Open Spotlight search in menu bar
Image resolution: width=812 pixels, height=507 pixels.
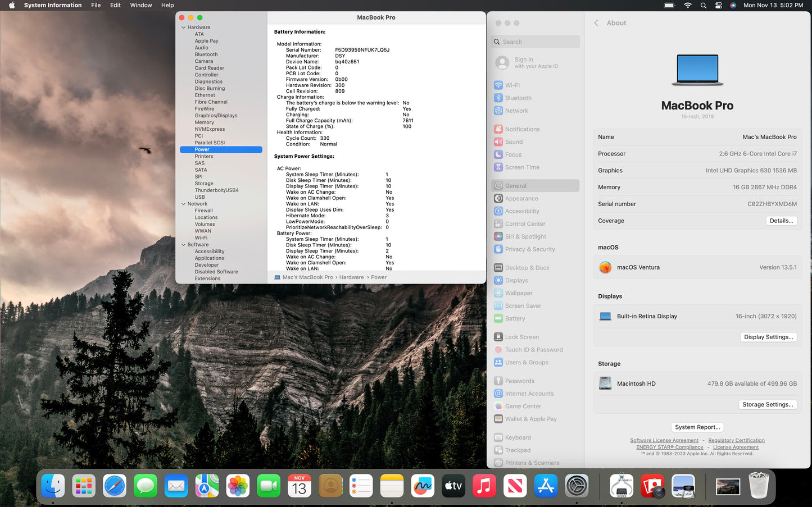click(703, 5)
